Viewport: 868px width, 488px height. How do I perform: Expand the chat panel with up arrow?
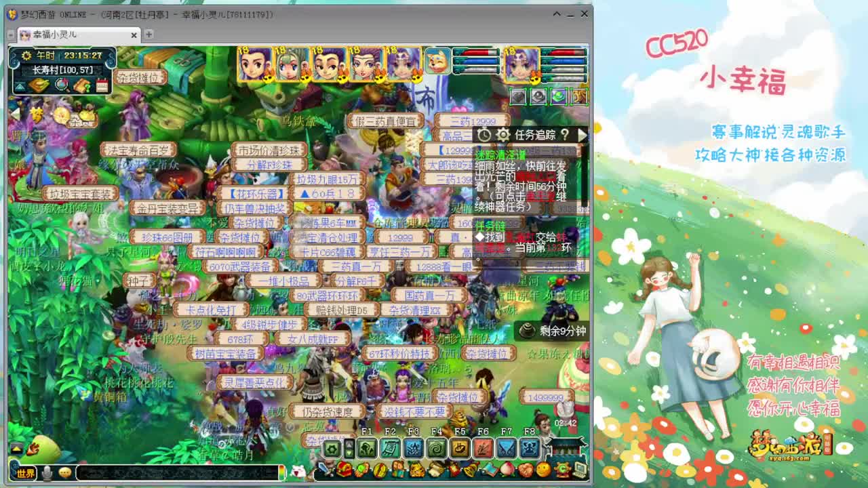16,449
